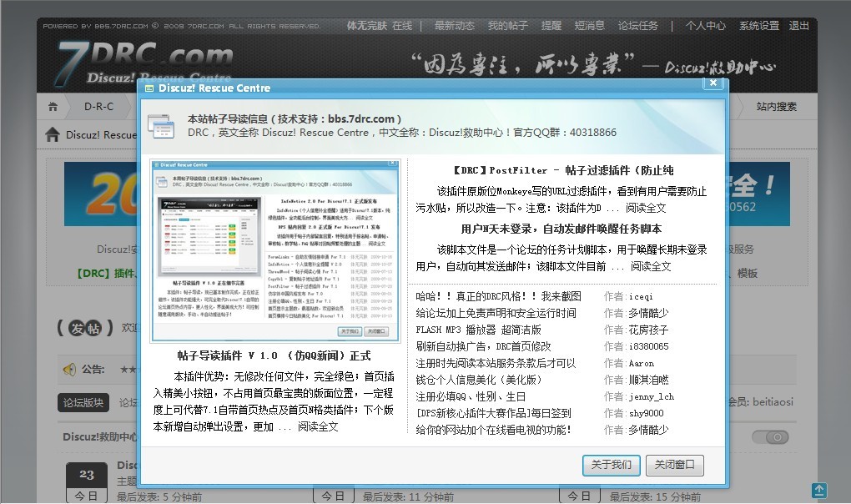Select the 论坛版块 tab

tap(83, 402)
